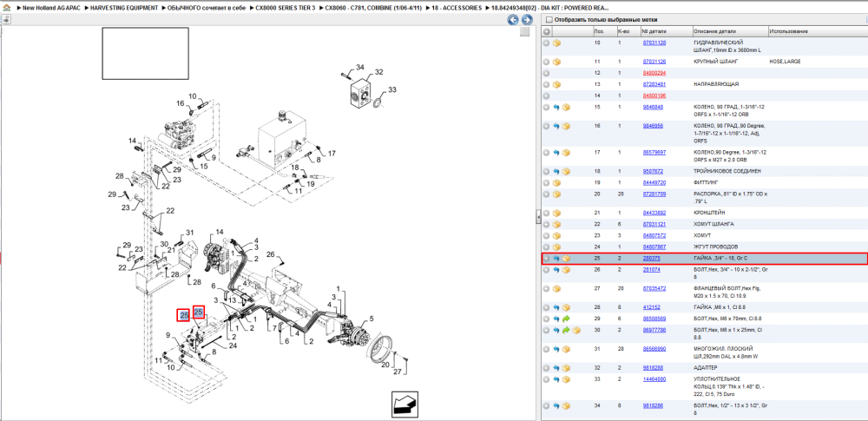
Task: Click 'HOSE,LARGE' usage cell
Action: (785, 62)
